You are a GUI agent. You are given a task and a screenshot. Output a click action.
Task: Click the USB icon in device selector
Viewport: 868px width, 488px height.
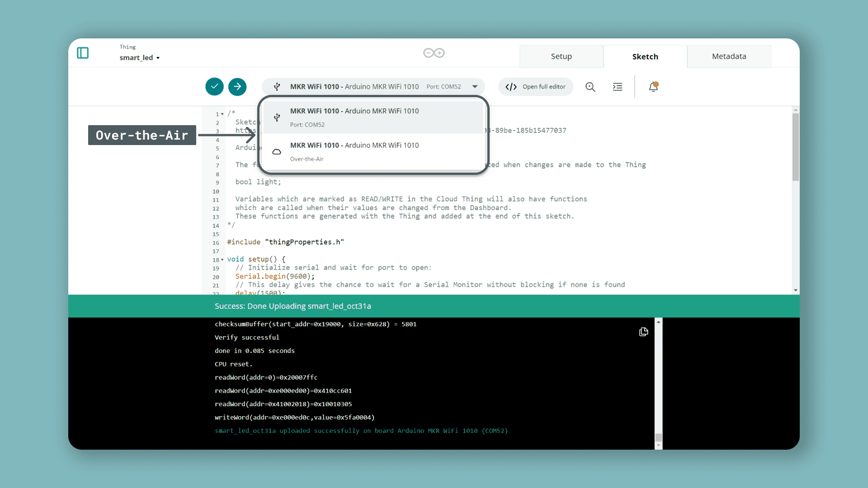pos(277,86)
